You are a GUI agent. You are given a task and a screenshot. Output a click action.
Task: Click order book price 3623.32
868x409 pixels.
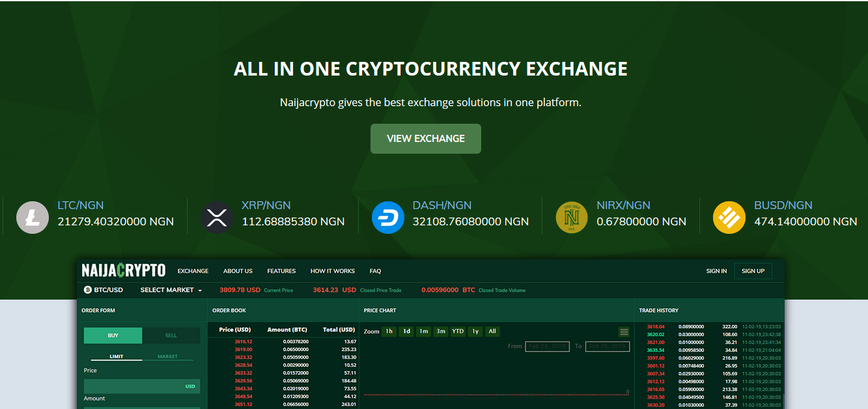point(243,357)
